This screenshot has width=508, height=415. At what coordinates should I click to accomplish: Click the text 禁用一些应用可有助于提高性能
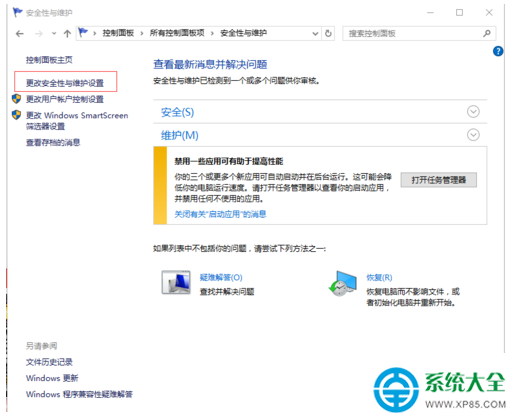229,162
